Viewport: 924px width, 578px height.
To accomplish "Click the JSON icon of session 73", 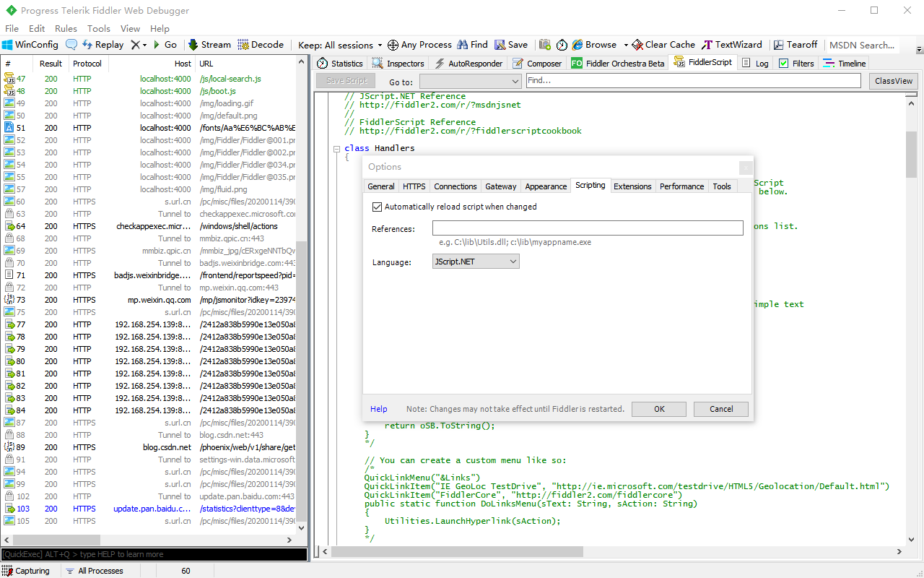I will tap(9, 300).
